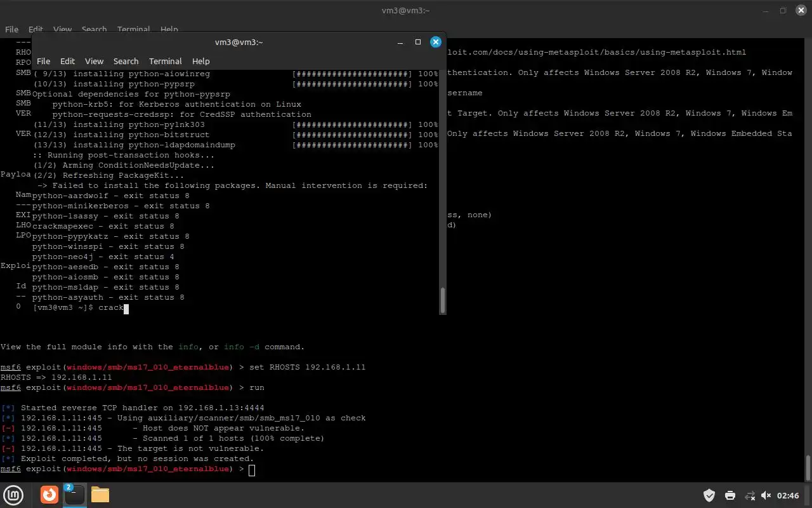
Task: Click '(10/13) installing python-pypsrp' line
Action: click(x=235, y=84)
